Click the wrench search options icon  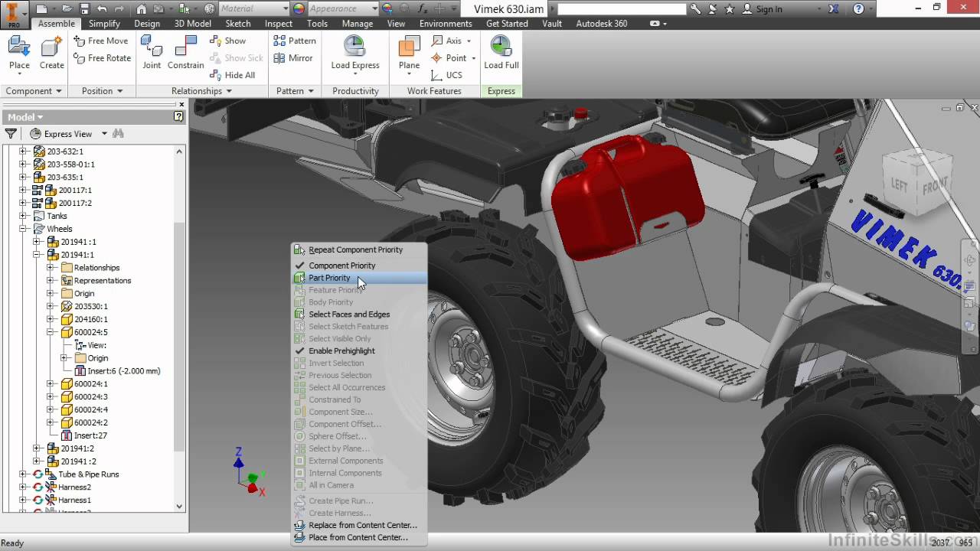[x=695, y=9]
